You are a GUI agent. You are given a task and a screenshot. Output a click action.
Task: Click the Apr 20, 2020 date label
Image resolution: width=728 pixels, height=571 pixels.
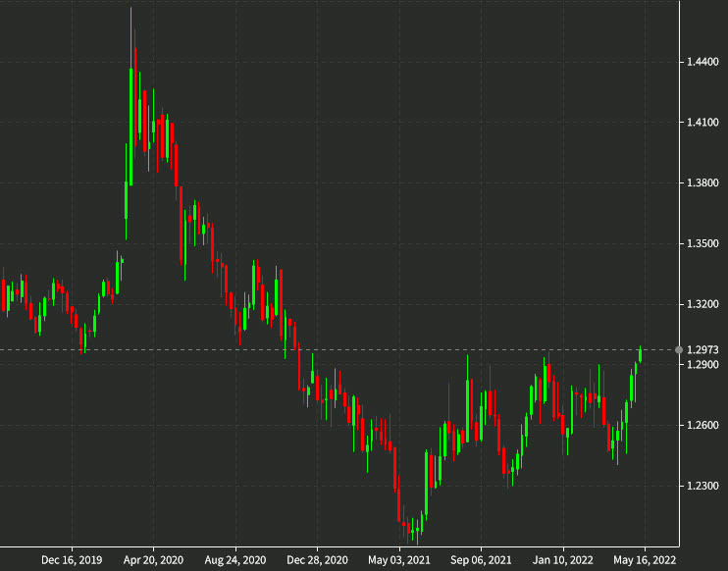(153, 560)
